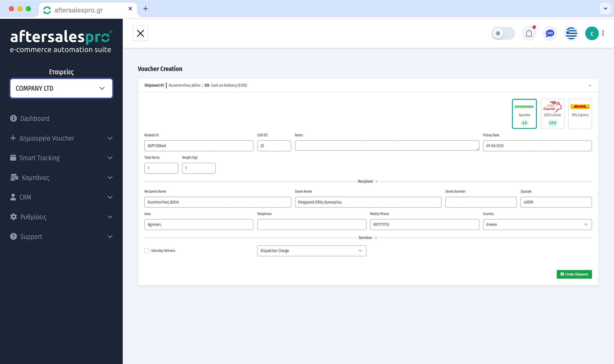Select the ELTA Courier card
Viewport: 614px width, 364px height.
click(x=552, y=114)
